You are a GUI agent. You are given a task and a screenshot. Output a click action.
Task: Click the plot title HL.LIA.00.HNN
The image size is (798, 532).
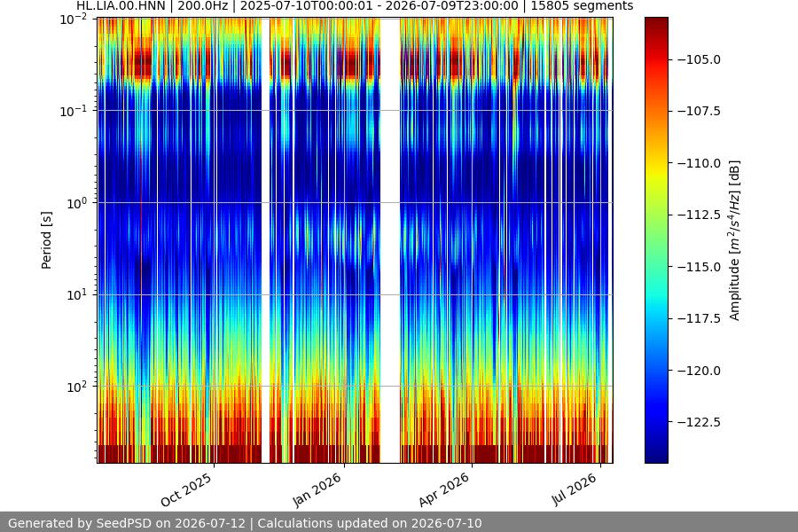[x=121, y=6]
